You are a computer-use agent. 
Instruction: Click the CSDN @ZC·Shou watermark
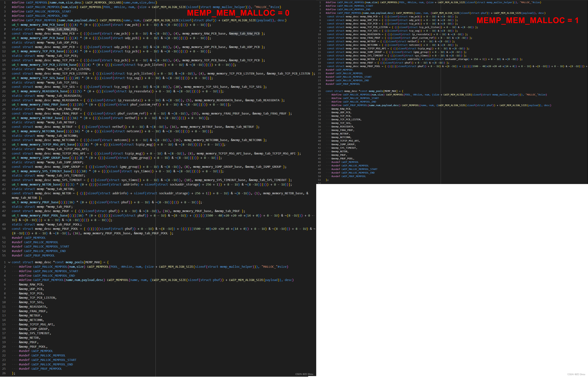[304, 374]
